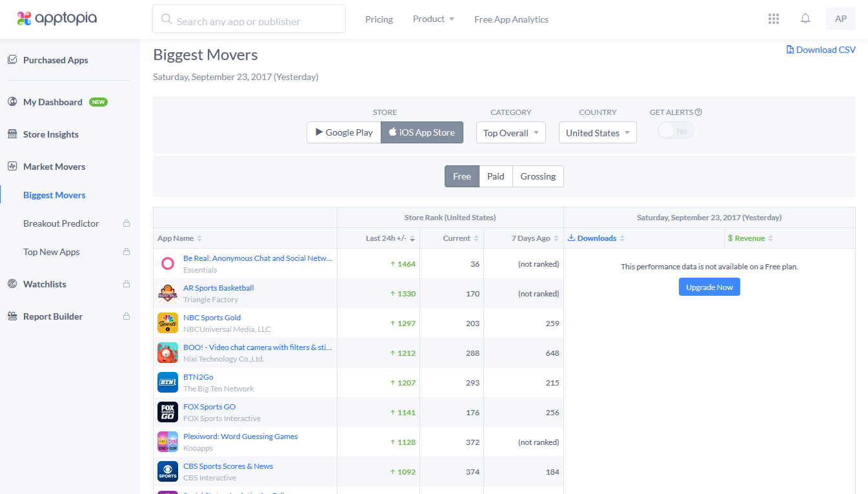This screenshot has width=868, height=494.
Task: Open Store Insights in sidebar
Action: click(x=50, y=134)
